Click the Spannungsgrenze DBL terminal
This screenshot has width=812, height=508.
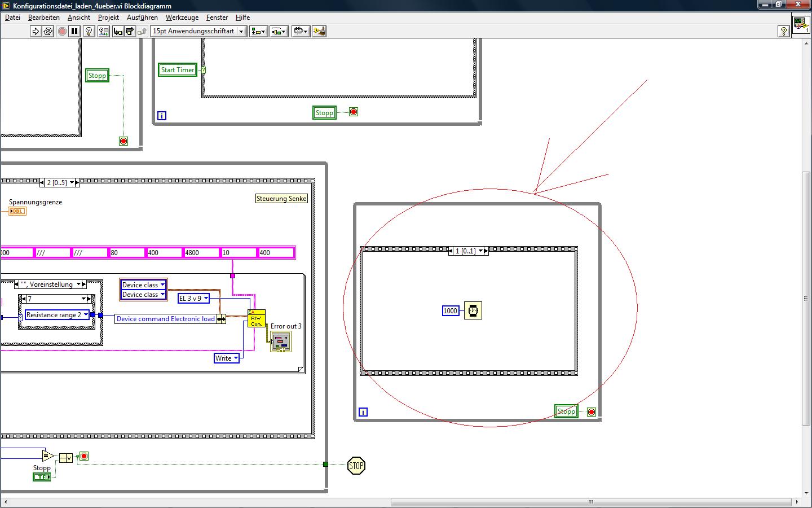(x=17, y=211)
